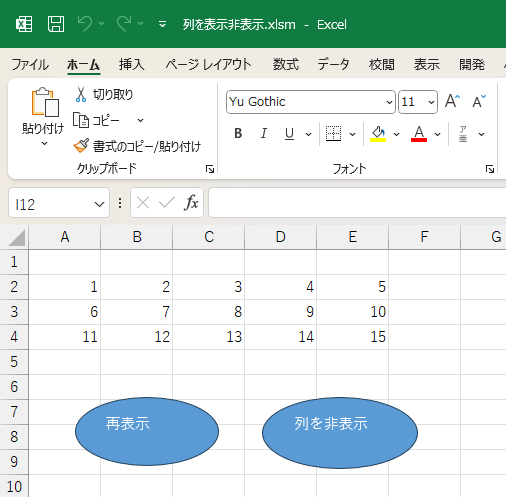Click the Excel application icon in title bar

(24, 24)
